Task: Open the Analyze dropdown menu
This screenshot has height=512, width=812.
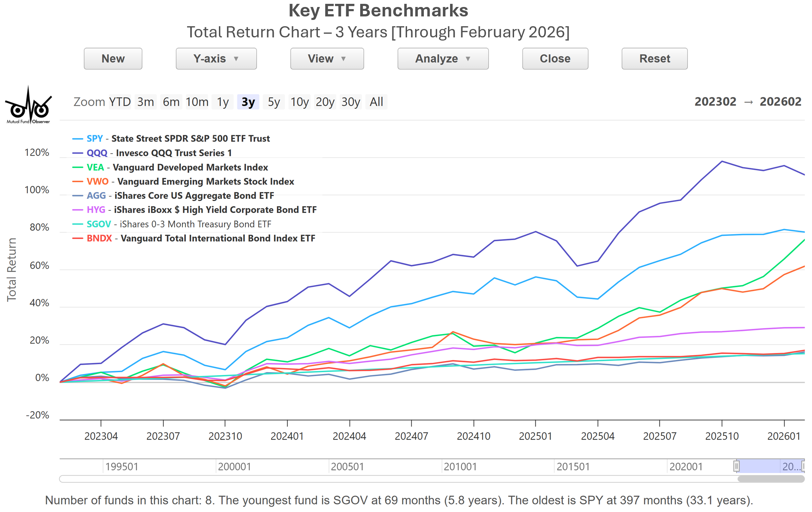Action: [443, 59]
